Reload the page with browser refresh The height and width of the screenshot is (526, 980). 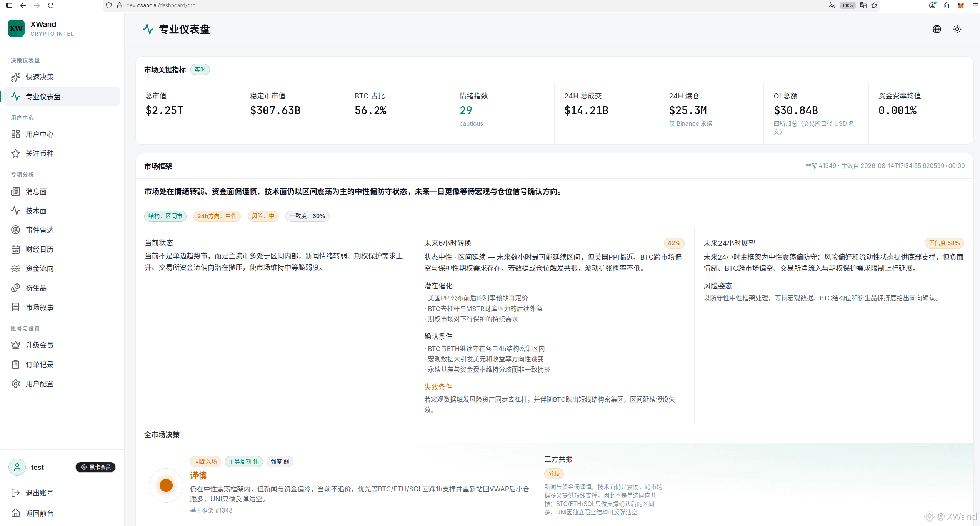point(51,5)
